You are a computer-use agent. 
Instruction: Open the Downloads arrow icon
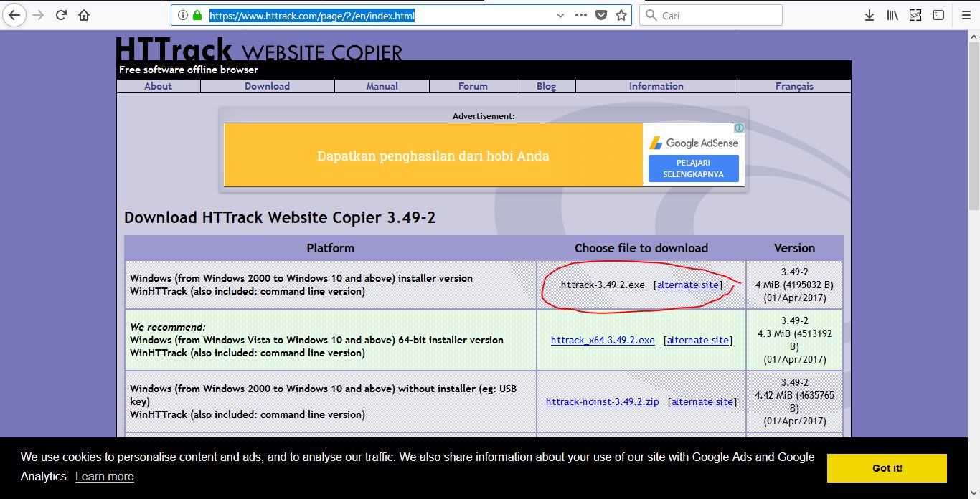click(870, 15)
